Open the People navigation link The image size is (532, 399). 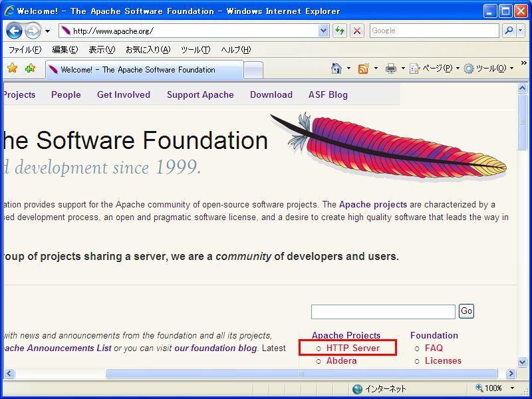pyautogui.click(x=66, y=94)
